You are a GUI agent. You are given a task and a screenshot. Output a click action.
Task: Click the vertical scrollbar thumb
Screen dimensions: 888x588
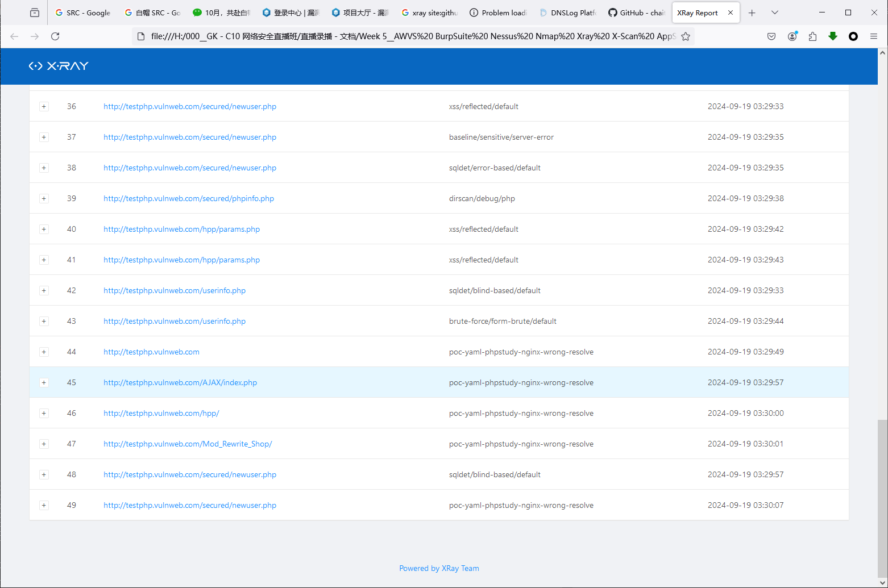point(882,498)
